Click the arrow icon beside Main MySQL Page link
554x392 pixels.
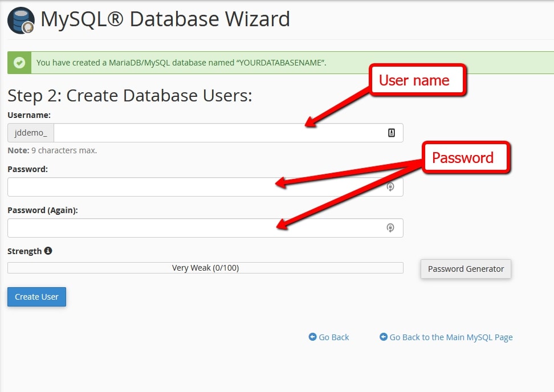pos(384,337)
